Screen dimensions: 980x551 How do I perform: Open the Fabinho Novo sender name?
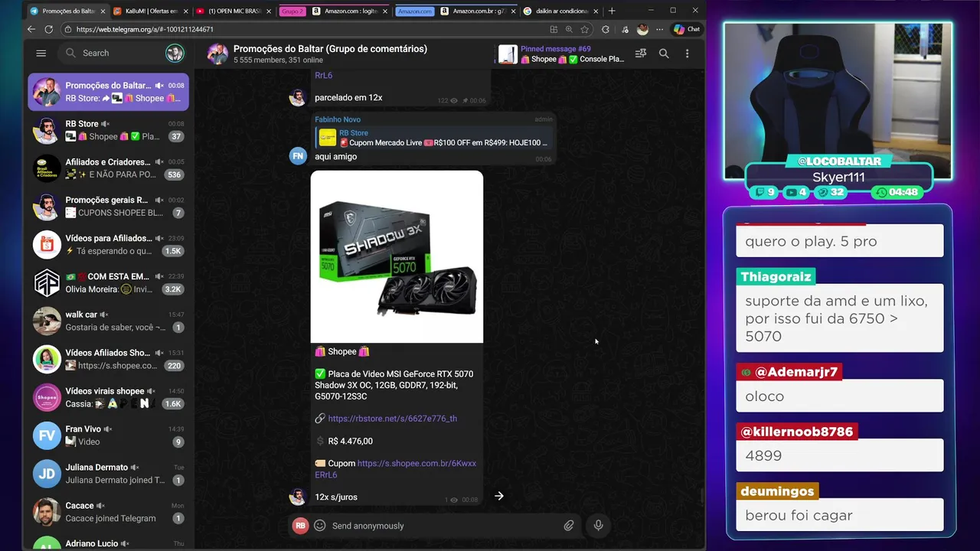tap(338, 119)
